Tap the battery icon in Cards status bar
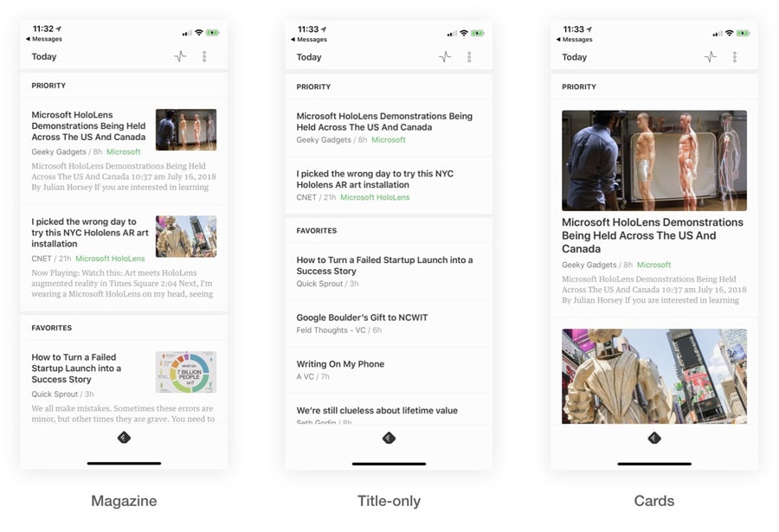Screen dimensions: 779x532 point(743,33)
